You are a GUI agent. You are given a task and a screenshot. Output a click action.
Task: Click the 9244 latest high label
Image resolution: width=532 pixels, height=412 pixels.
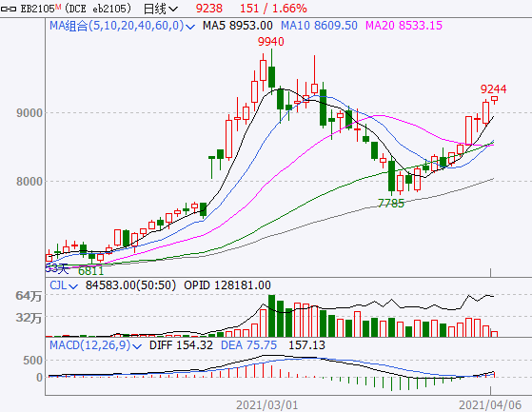(x=493, y=89)
